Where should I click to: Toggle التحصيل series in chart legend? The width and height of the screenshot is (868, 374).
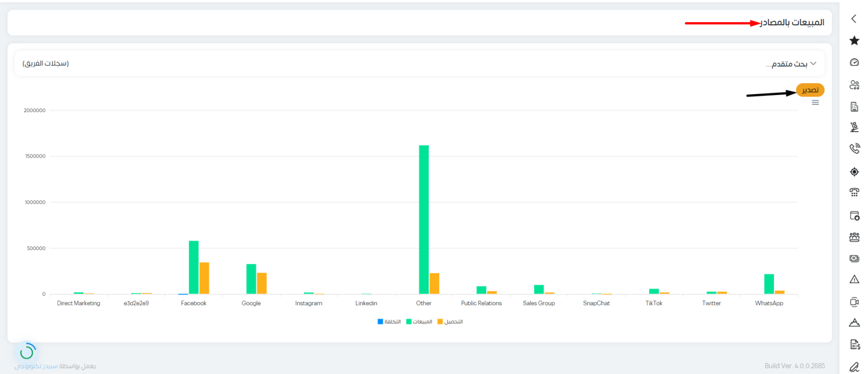pos(450,321)
